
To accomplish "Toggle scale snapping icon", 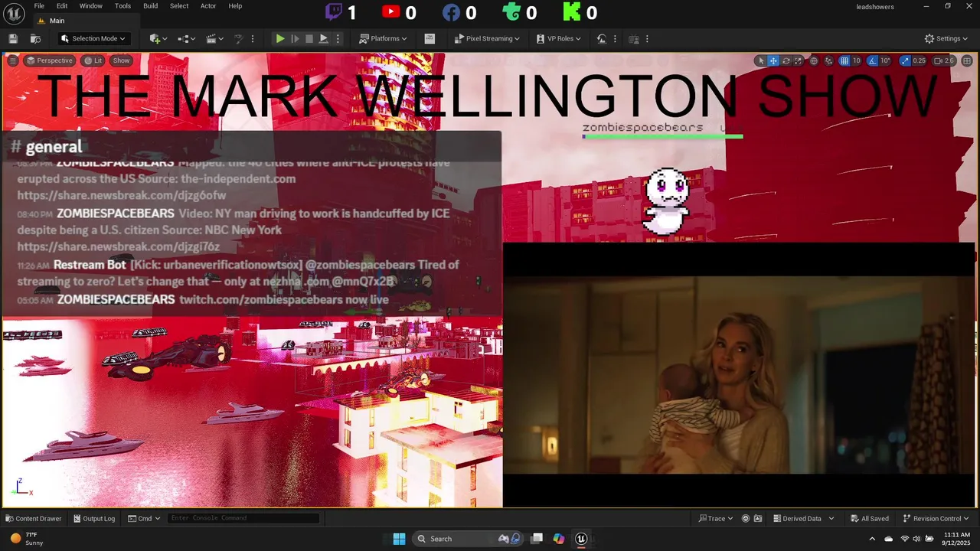I will 905,60.
